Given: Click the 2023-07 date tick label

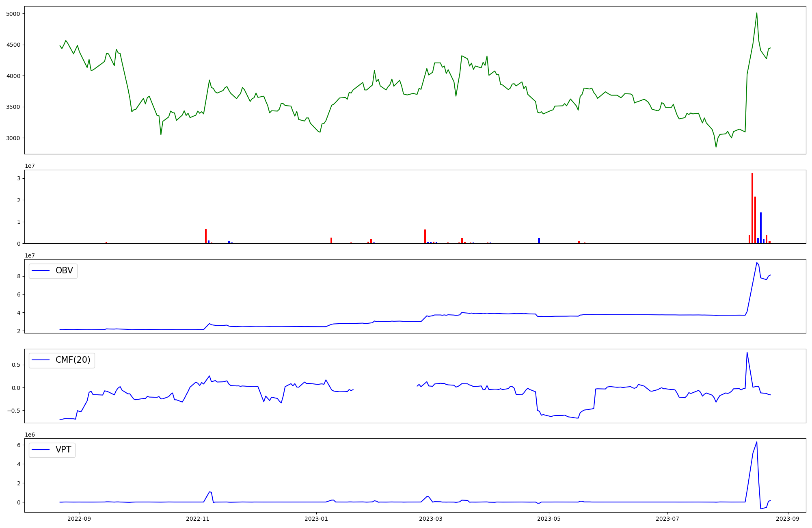Looking at the screenshot, I should tap(667, 519).
